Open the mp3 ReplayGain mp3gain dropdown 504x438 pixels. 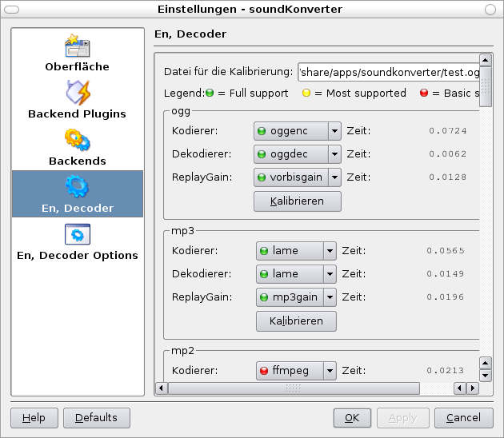point(296,297)
